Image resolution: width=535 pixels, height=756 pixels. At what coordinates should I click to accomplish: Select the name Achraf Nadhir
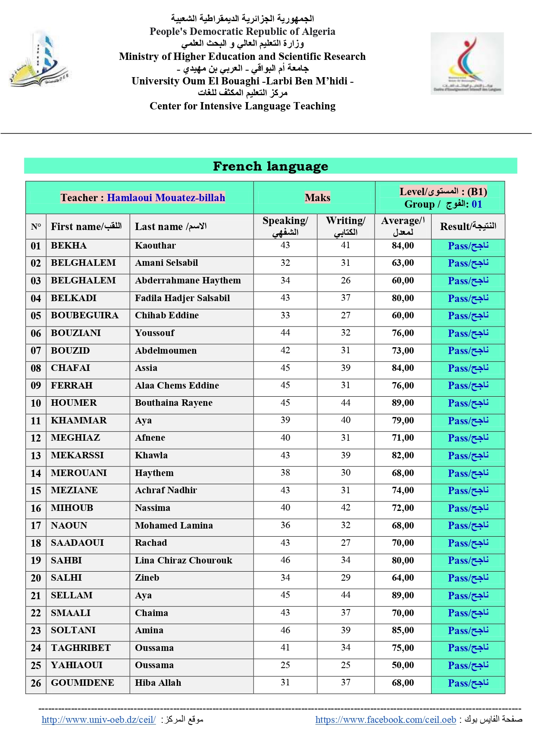pos(166,490)
